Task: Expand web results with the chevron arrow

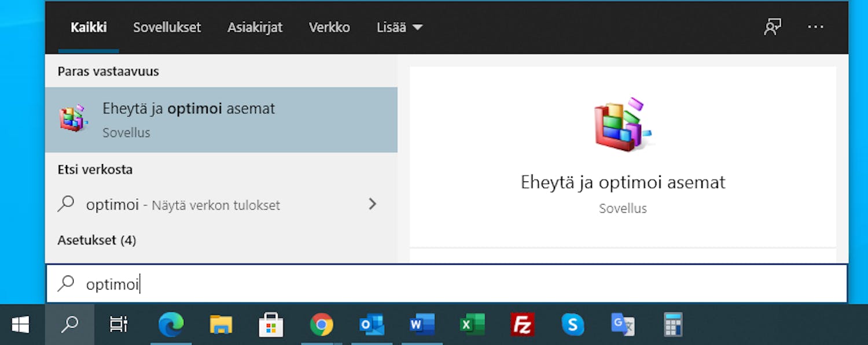Action: [x=373, y=204]
